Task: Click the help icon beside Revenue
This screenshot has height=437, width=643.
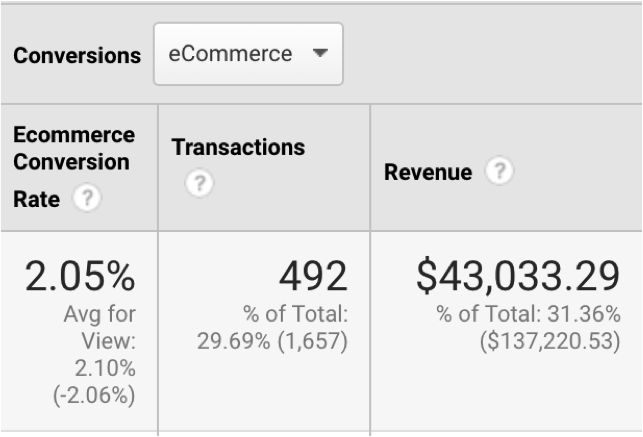Action: [499, 171]
